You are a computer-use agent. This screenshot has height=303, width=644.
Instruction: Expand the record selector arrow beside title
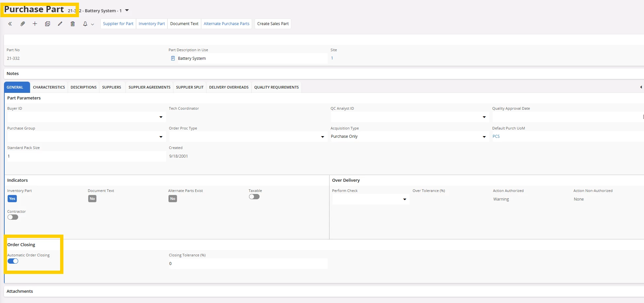tap(127, 11)
